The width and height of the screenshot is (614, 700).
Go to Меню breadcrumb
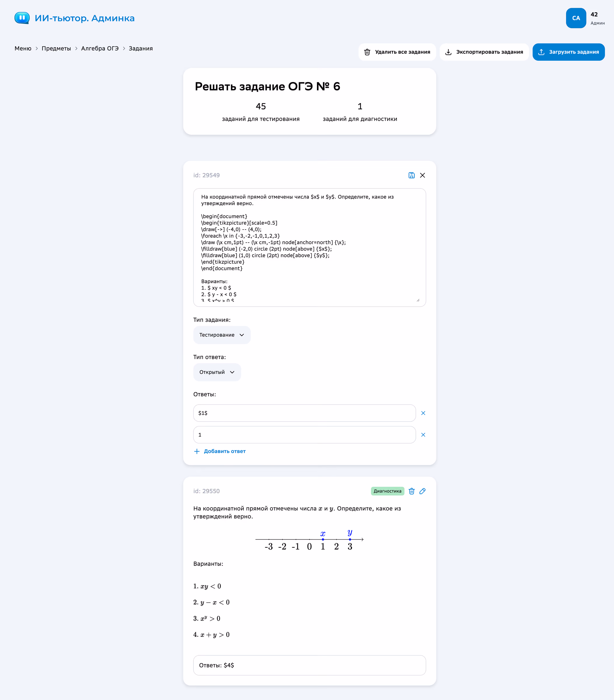point(23,48)
